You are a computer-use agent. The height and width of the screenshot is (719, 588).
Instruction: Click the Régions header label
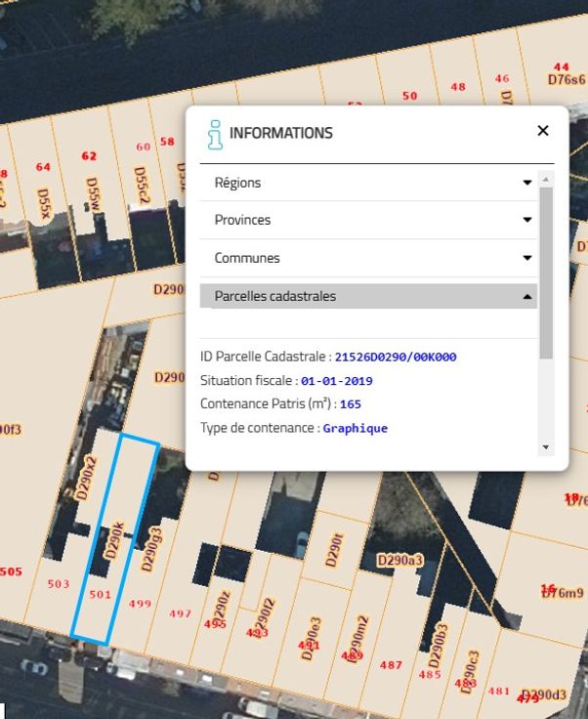[x=237, y=183]
